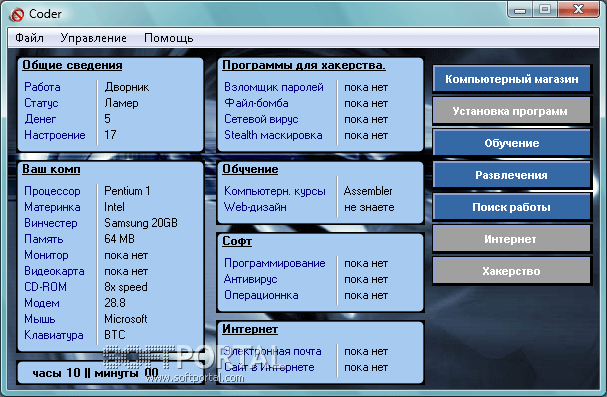Image resolution: width=607 pixels, height=397 pixels.
Task: Click the clock display часы 10 минуты 00
Action: [96, 373]
